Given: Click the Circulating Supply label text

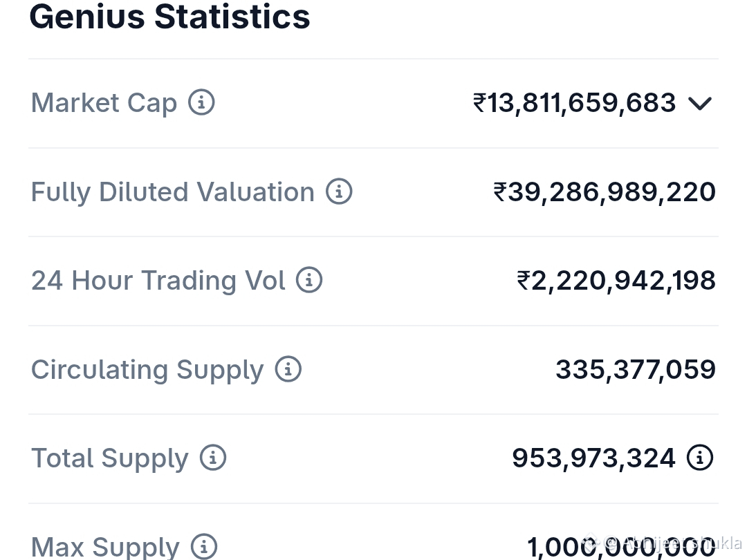Looking at the screenshot, I should [x=147, y=369].
